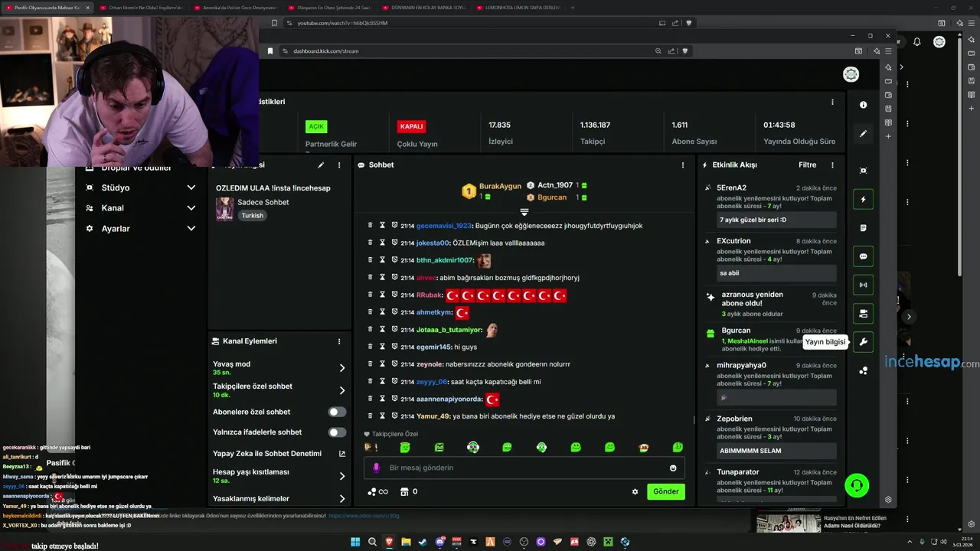The width and height of the screenshot is (980, 551).
Task: Click username Yamur_49 in chat
Action: (433, 416)
